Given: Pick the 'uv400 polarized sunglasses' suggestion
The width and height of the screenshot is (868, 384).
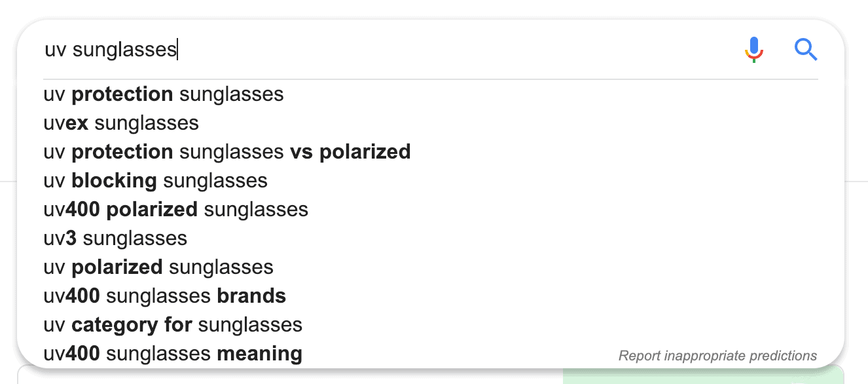Looking at the screenshot, I should click(x=175, y=209).
